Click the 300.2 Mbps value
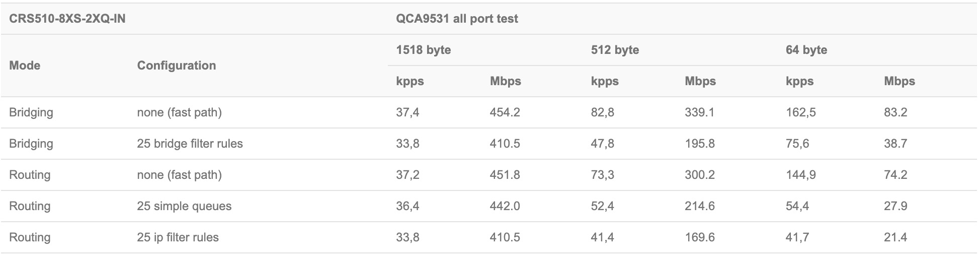Viewport: 980px width, 259px height. point(699,175)
